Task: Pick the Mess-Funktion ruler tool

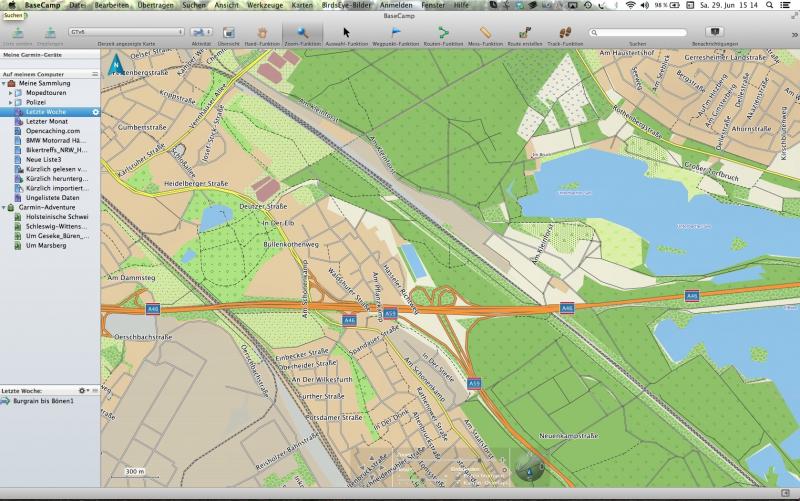Action: [x=485, y=33]
